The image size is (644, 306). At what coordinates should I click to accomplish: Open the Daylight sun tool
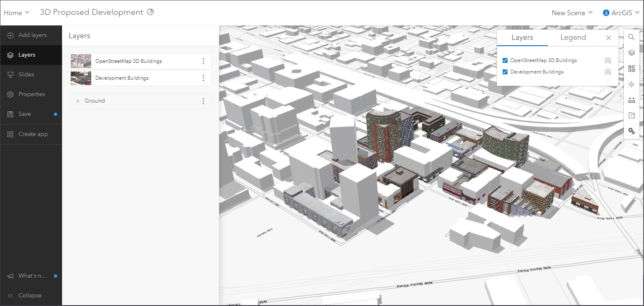point(632,84)
